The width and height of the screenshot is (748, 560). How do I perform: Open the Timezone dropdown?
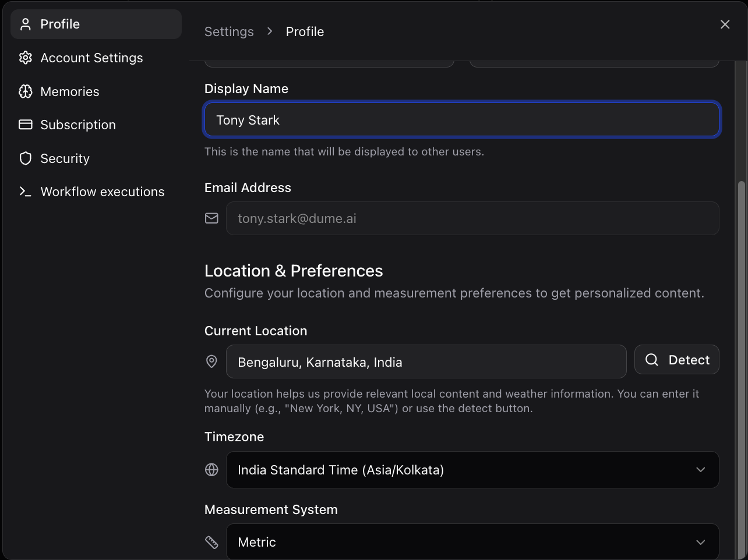pos(472,470)
